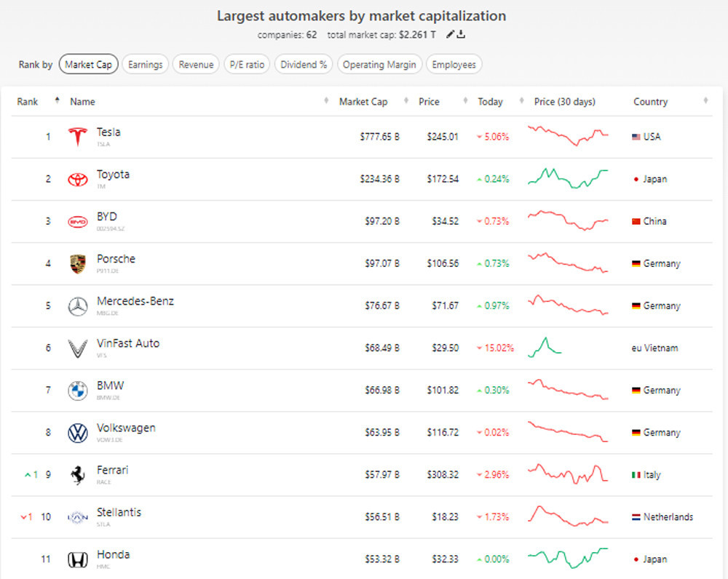Select the Market Cap ranking pill
Viewport: 728px width, 579px height.
[x=88, y=65]
